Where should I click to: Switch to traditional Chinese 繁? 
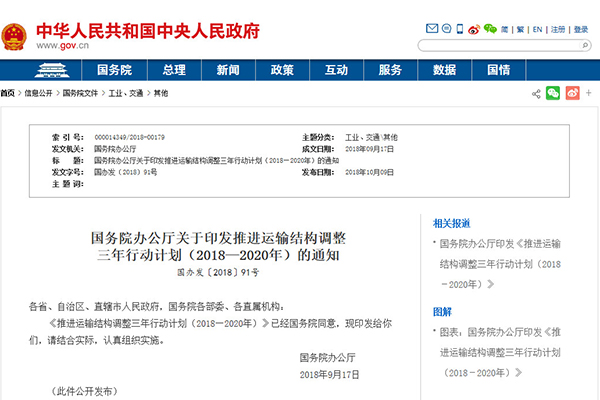click(x=520, y=29)
